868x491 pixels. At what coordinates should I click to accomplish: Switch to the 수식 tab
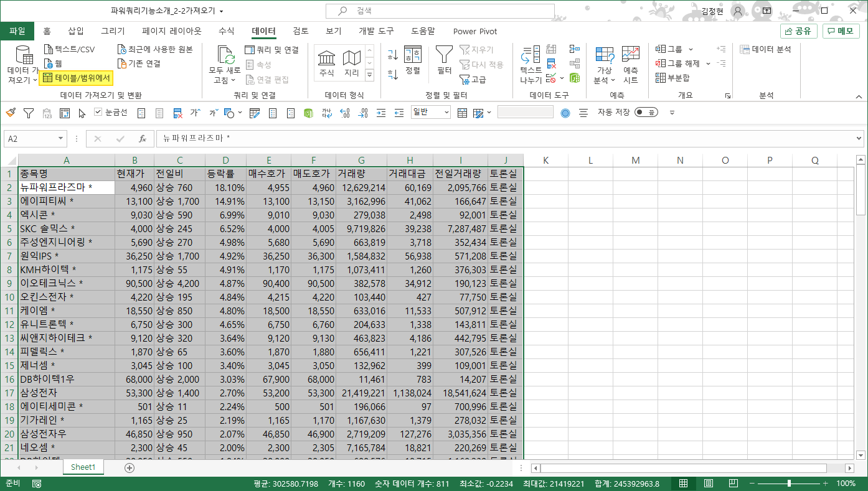pyautogui.click(x=227, y=31)
